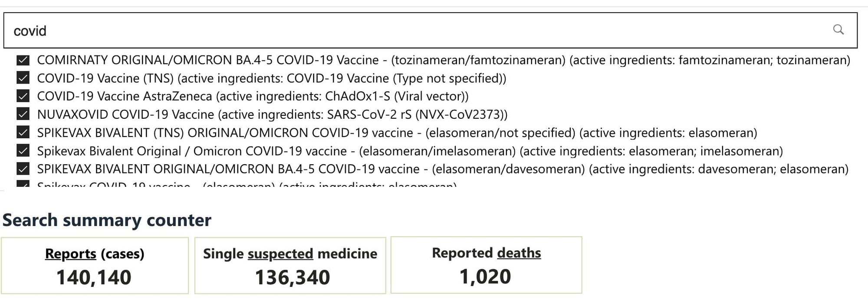Click the COVID-19 Vaccine AstraZeneca label text
Screen dimensions: 868x303
[253, 96]
